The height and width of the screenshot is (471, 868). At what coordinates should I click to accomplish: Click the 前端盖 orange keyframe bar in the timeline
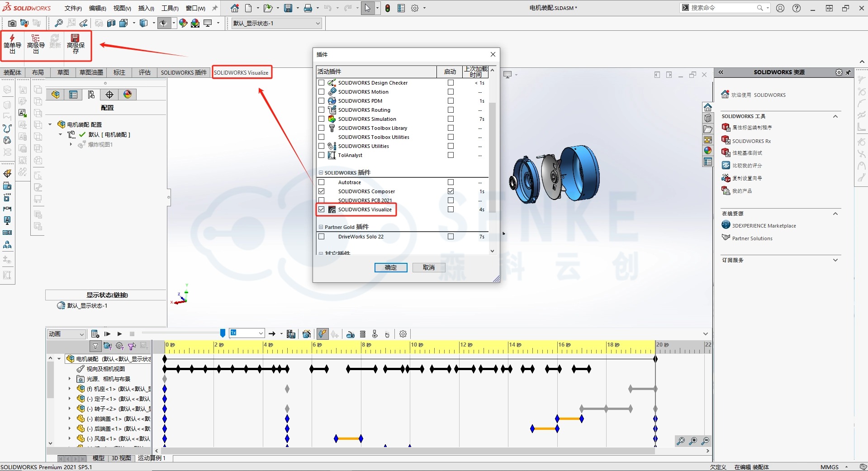[569, 419]
